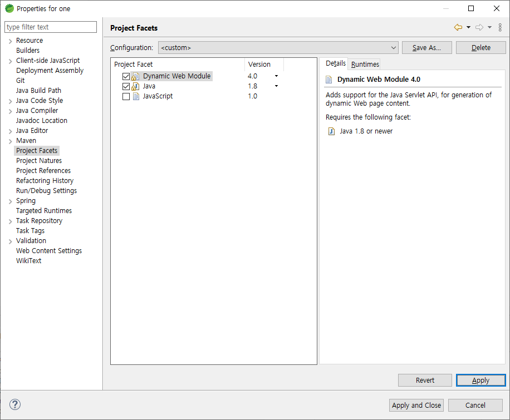
Task: Switch to the Runtimes tab
Action: pos(365,65)
